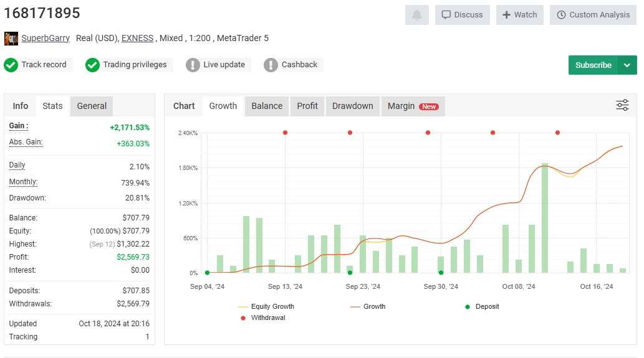The height and width of the screenshot is (358, 644).
Task: Click the +2,171.53% gain value
Action: tap(130, 128)
